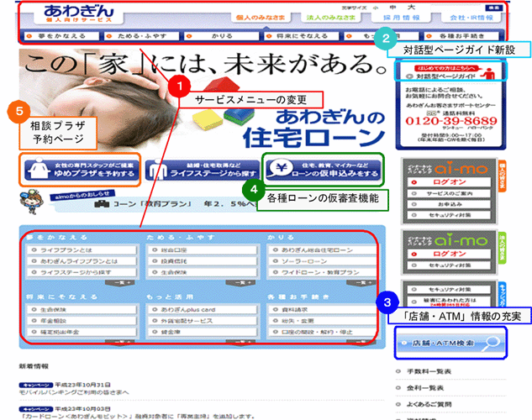The image size is (532, 420).
Task: Open 生命保険 under 将来にそなえる
Action: tap(82, 309)
